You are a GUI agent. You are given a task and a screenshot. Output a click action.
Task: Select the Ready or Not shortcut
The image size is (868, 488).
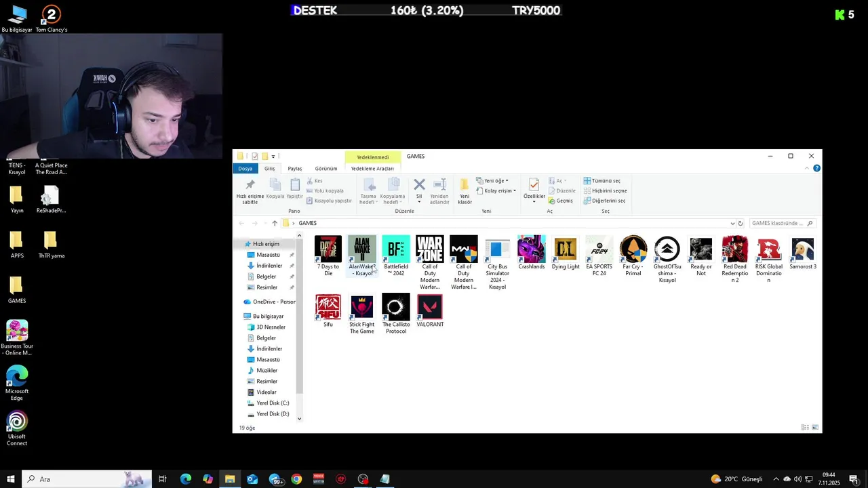pyautogui.click(x=701, y=256)
